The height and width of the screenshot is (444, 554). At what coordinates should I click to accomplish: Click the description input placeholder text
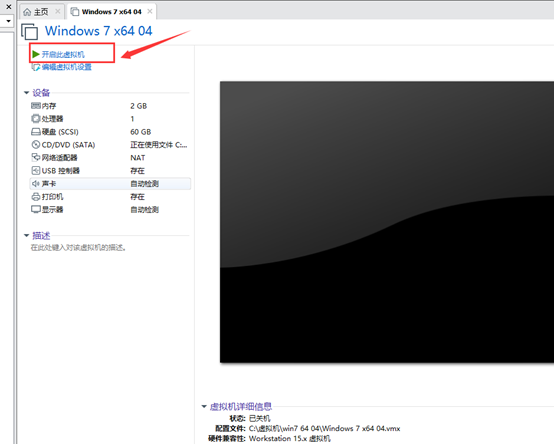click(x=78, y=248)
